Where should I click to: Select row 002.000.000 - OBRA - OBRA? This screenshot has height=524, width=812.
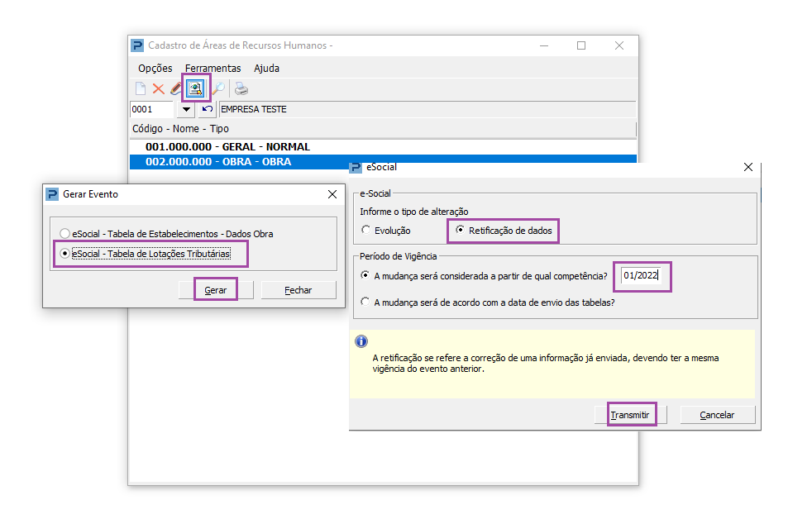click(x=383, y=161)
